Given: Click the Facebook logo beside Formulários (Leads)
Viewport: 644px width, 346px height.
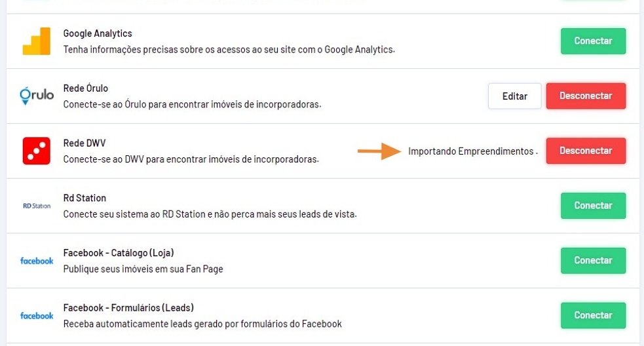Looking at the screenshot, I should [x=37, y=316].
